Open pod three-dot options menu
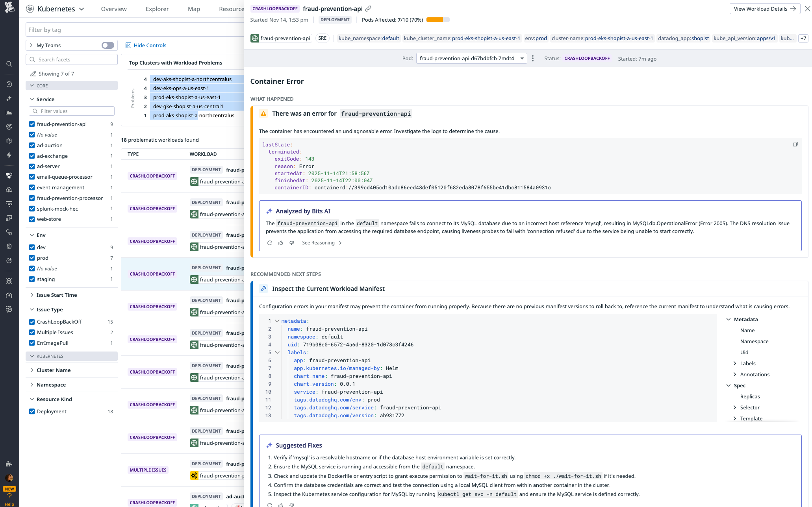This screenshot has height=507, width=812. point(533,58)
